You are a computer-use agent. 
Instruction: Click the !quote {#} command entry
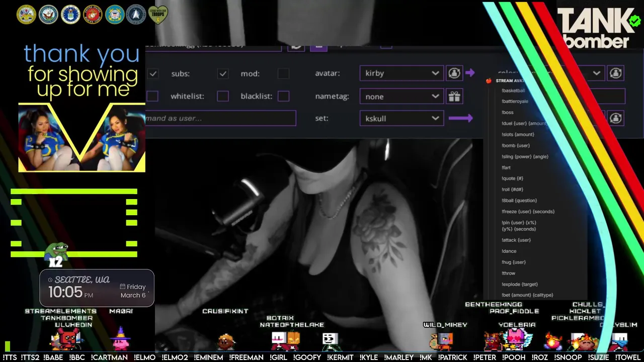[512, 178]
